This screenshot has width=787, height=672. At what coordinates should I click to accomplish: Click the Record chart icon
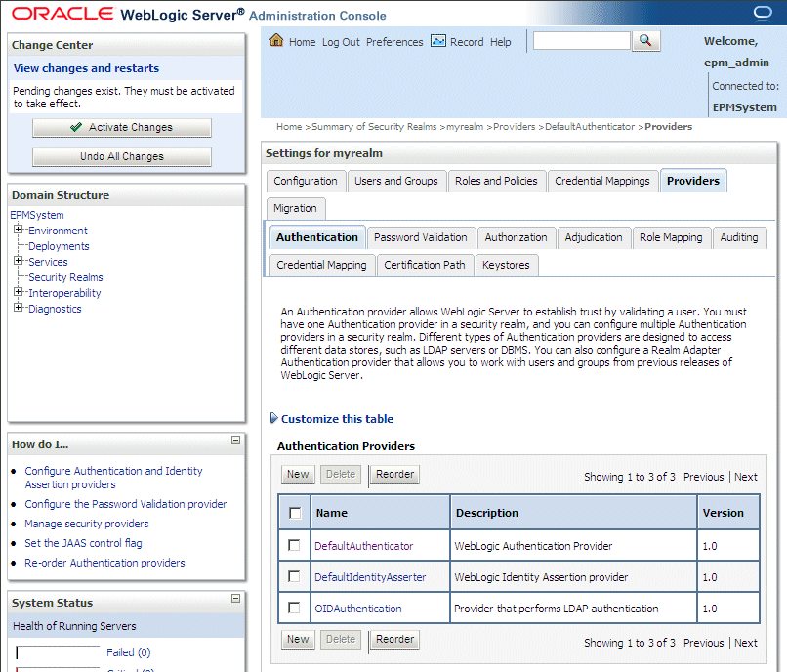pyautogui.click(x=438, y=41)
